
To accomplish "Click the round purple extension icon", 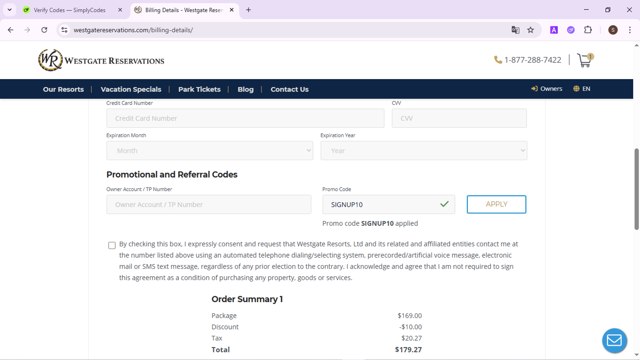I will click(571, 30).
